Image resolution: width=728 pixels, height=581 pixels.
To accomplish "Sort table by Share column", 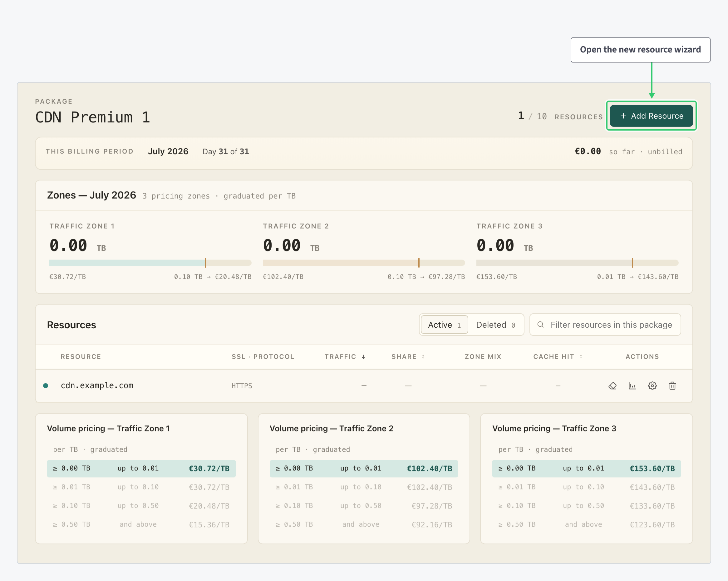I will tap(408, 357).
